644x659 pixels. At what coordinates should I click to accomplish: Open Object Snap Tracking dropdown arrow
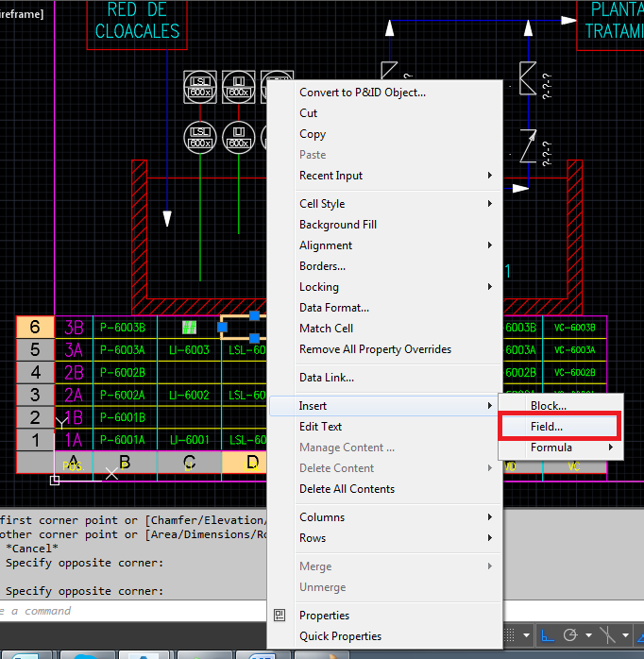(625, 635)
